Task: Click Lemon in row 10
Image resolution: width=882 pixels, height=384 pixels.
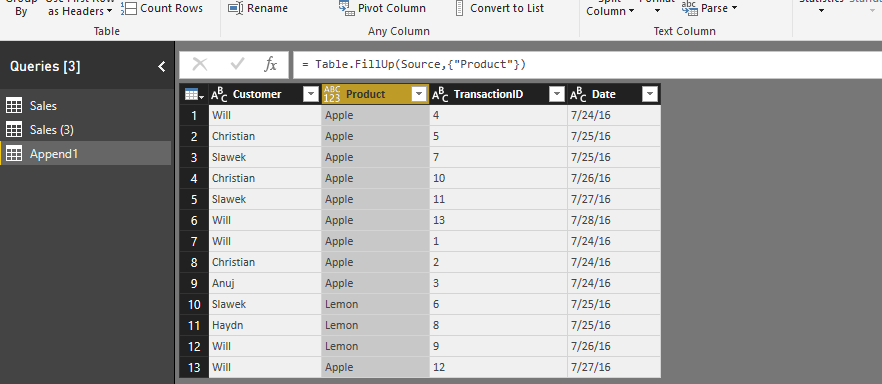Action: (375, 304)
